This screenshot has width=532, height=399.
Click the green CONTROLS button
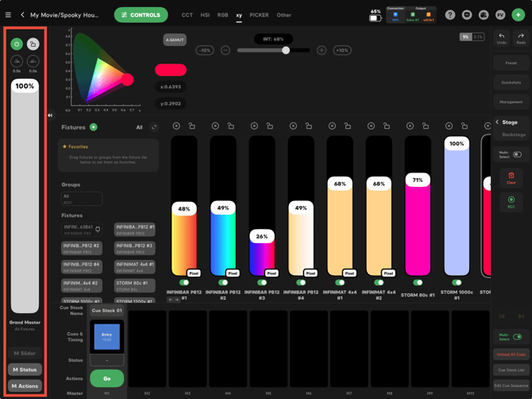141,15
